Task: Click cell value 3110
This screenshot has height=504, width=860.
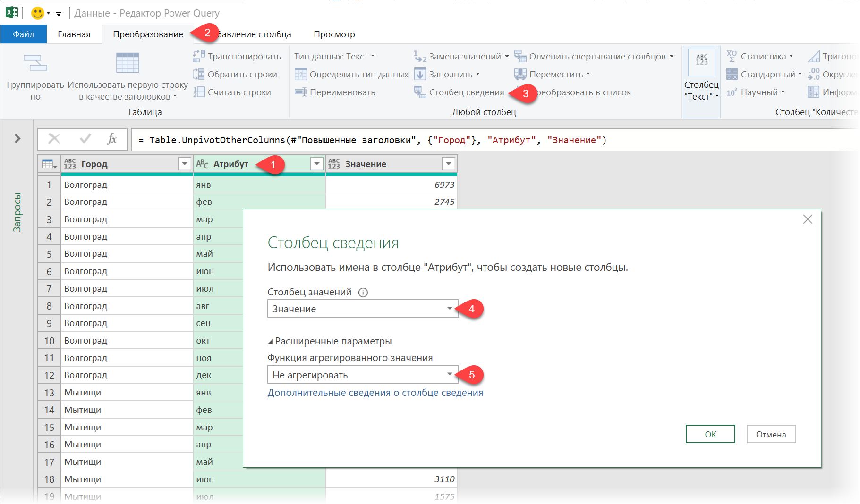Action: [392, 479]
